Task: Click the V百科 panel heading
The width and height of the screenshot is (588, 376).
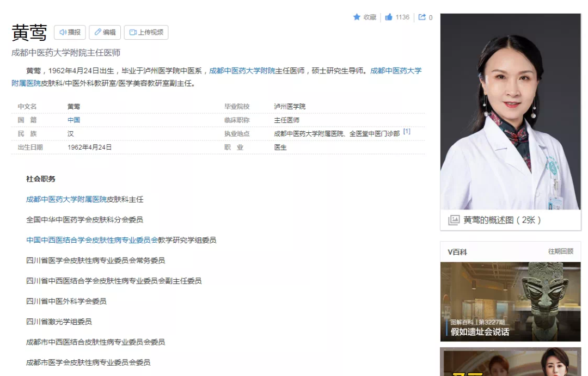Action: tap(457, 252)
